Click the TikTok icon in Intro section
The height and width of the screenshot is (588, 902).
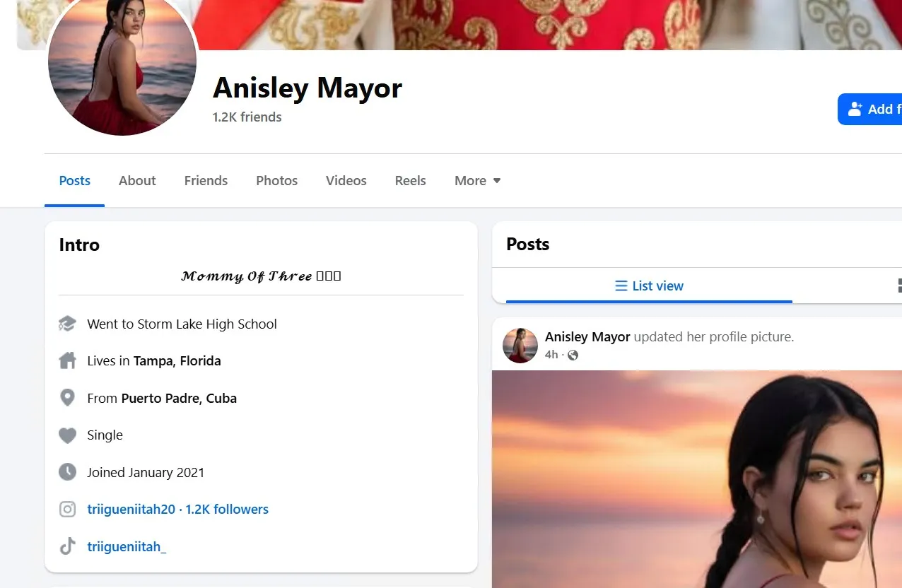pos(67,546)
